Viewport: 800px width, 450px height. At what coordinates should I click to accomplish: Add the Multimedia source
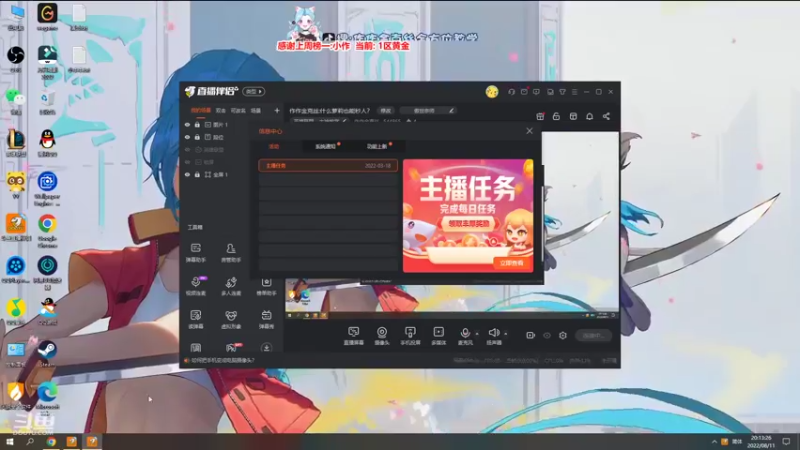438,336
